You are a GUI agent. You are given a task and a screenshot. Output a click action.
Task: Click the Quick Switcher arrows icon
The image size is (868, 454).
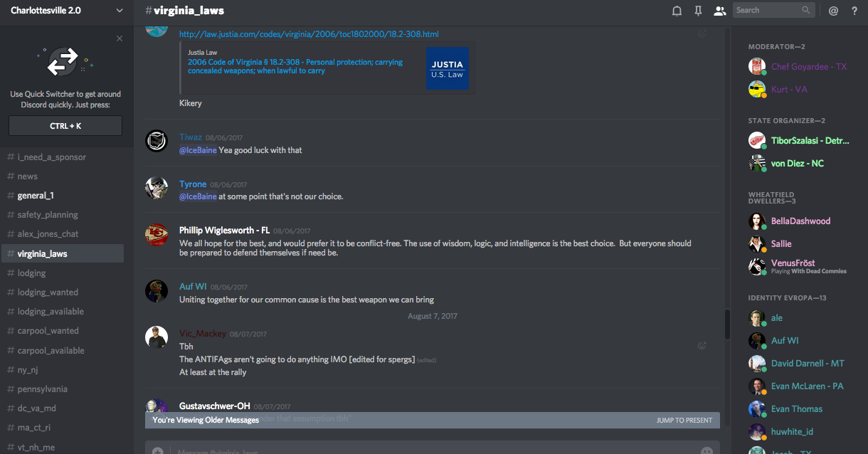click(63, 63)
